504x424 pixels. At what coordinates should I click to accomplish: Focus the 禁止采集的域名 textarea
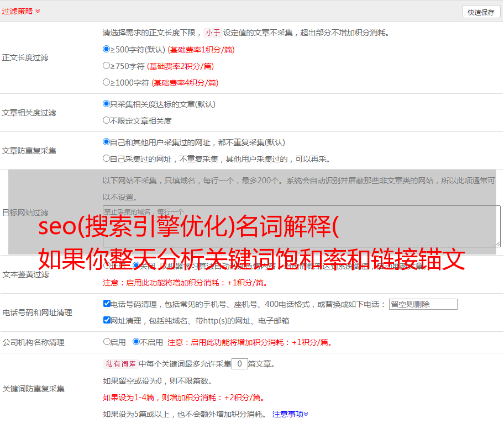[302, 226]
